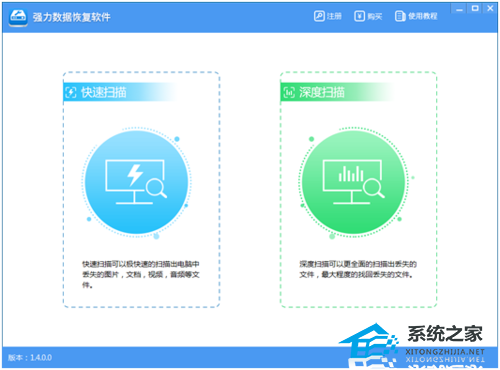Open the 使用教程 tutorial link

click(x=416, y=16)
